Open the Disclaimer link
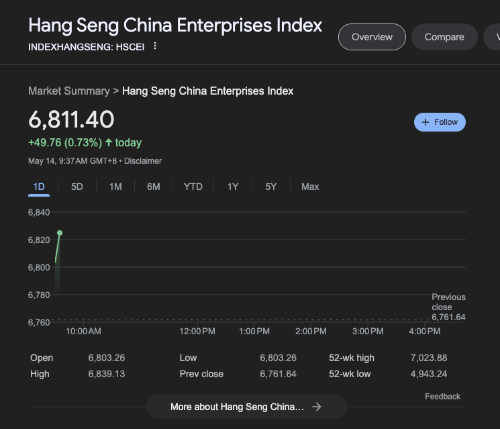This screenshot has width=500, height=429. (143, 161)
